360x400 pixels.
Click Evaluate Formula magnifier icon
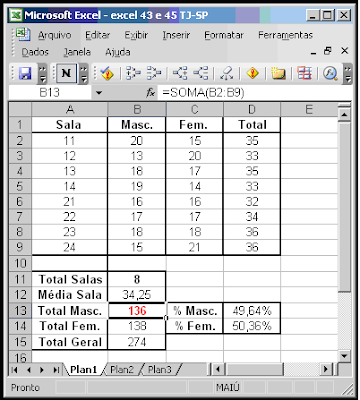pos(330,73)
